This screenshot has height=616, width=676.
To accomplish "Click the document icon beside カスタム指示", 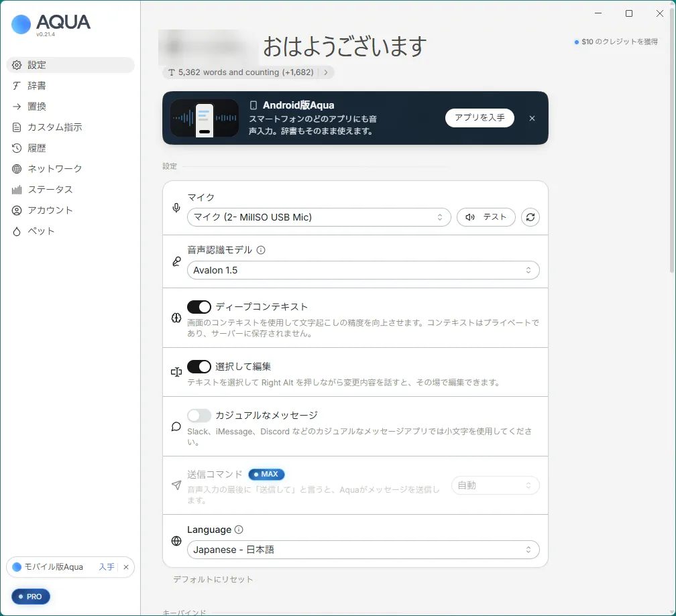I will (16, 127).
